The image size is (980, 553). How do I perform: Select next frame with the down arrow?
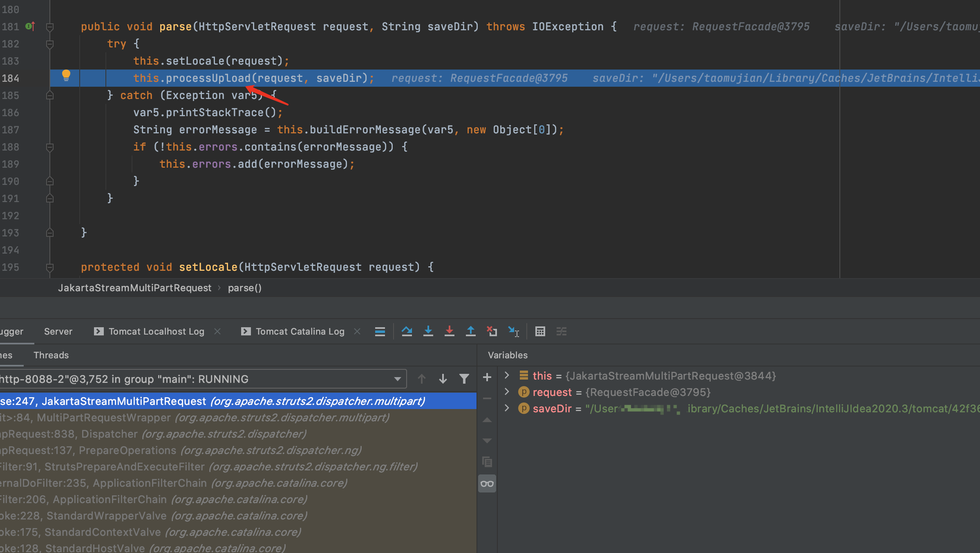click(443, 379)
